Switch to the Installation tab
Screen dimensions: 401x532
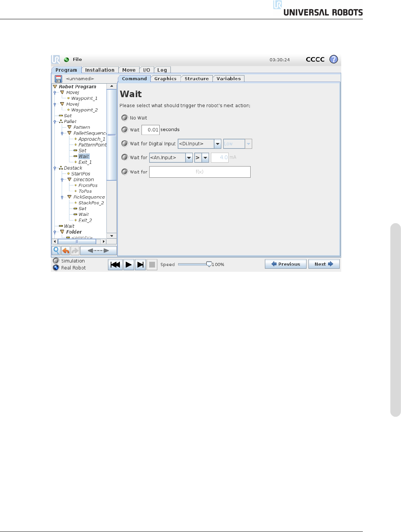[x=100, y=70]
